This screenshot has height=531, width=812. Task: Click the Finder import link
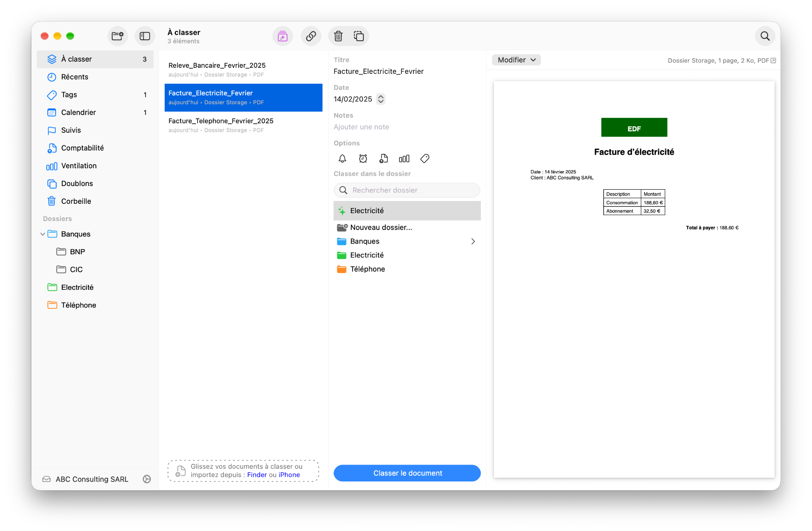click(257, 475)
